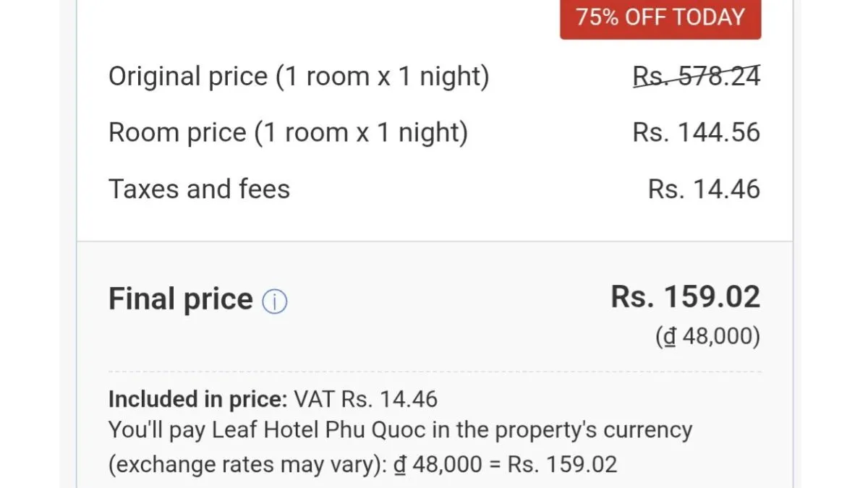
Task: Click the info icon beside Final price
Action: (x=275, y=301)
